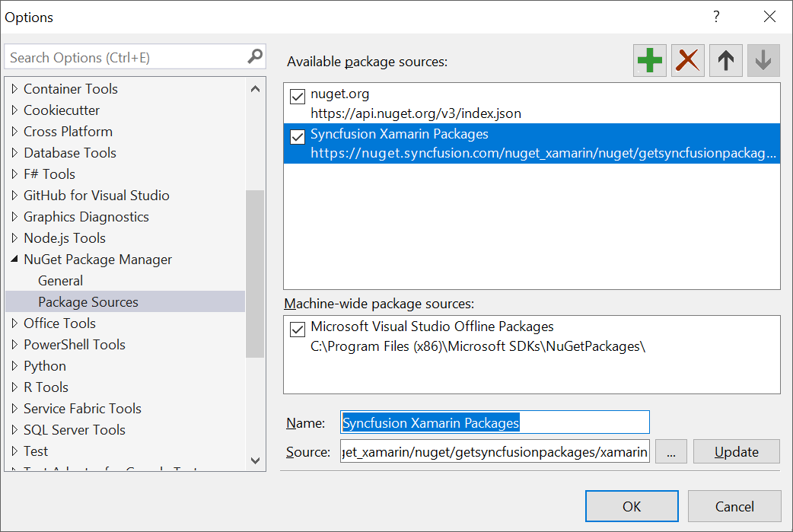Disable the nuget.org package source
793x532 pixels.
tap(299, 96)
